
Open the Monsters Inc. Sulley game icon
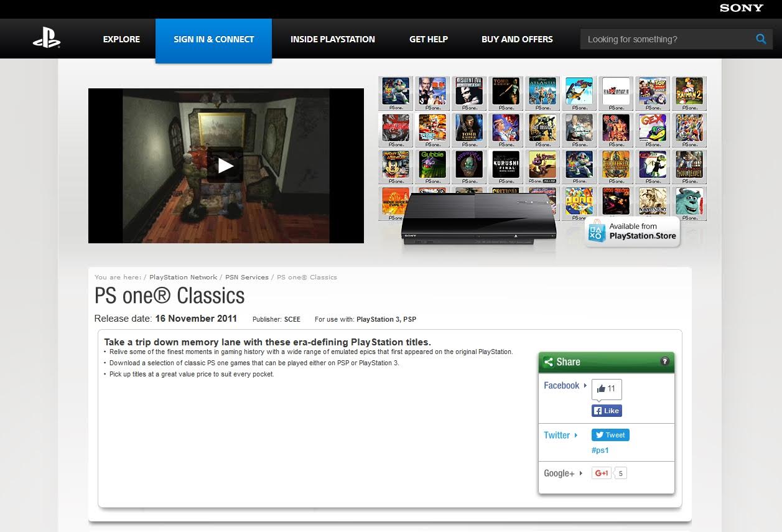pos(689,203)
